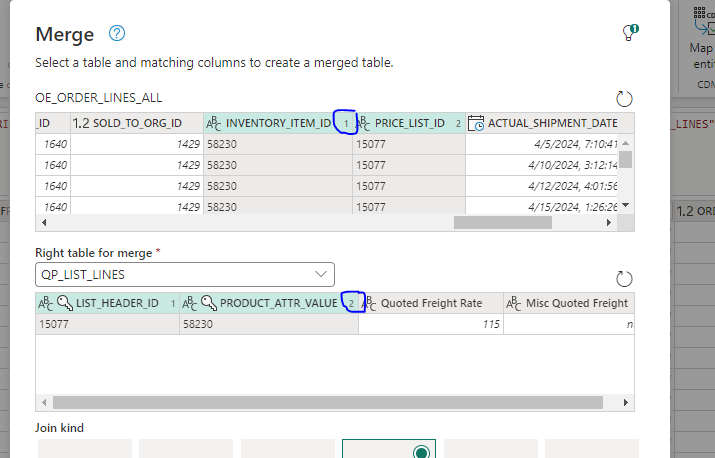Click the 4/12/2024 shipment date cell

541,186
